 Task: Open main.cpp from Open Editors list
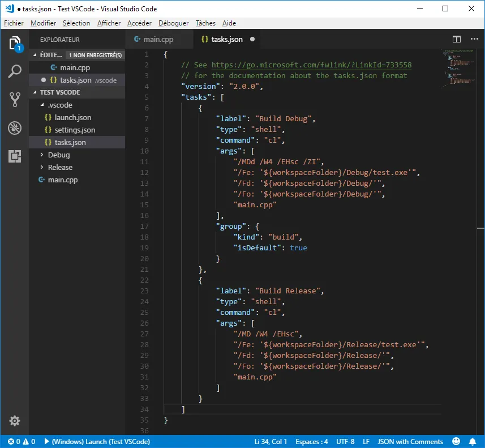77,67
